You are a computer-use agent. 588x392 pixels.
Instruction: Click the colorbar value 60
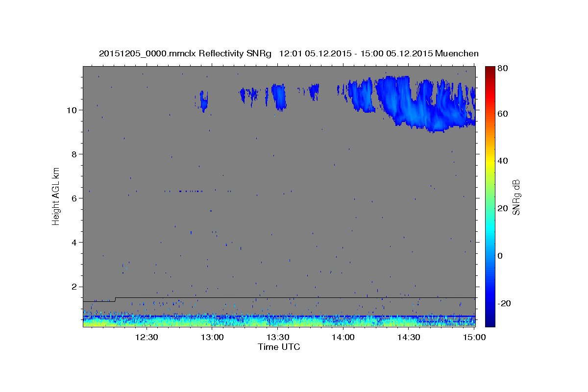click(x=503, y=114)
